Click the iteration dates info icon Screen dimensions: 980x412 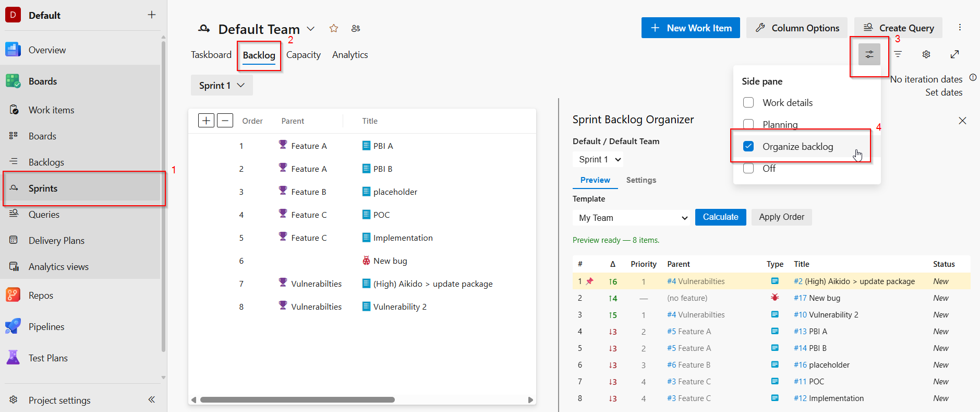tap(973, 78)
